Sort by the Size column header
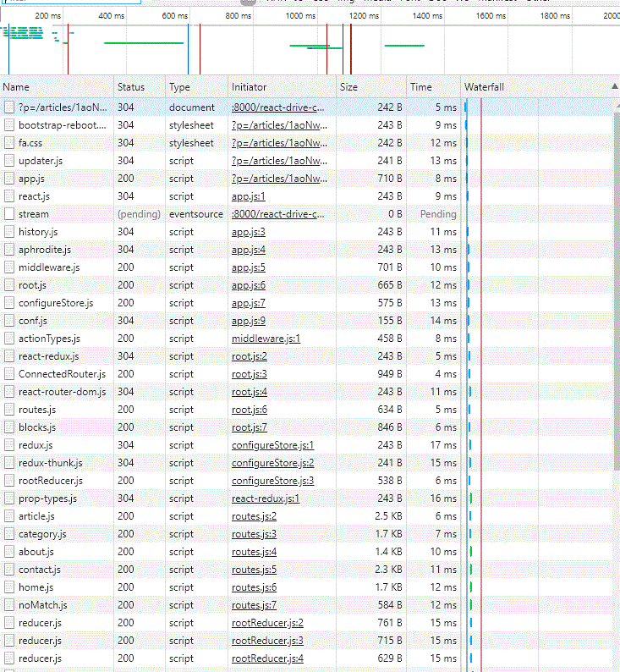Viewport: 620px width, 672px height. pyautogui.click(x=370, y=87)
